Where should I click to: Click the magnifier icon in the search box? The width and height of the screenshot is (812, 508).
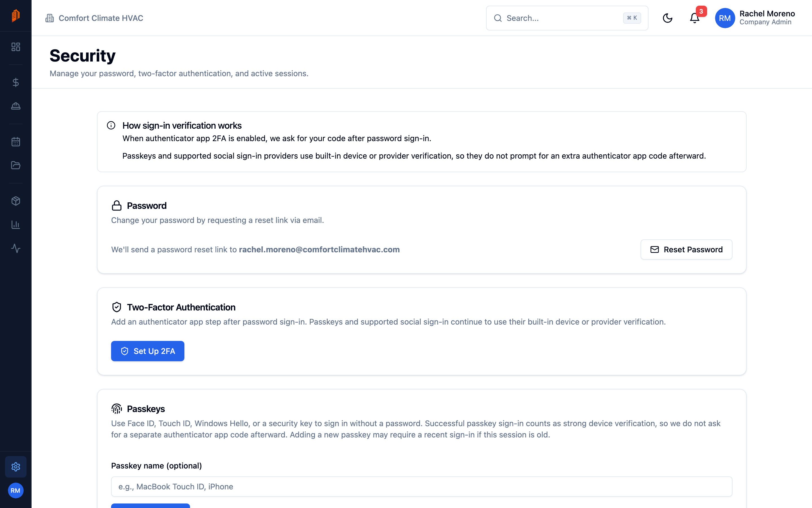tap(498, 18)
